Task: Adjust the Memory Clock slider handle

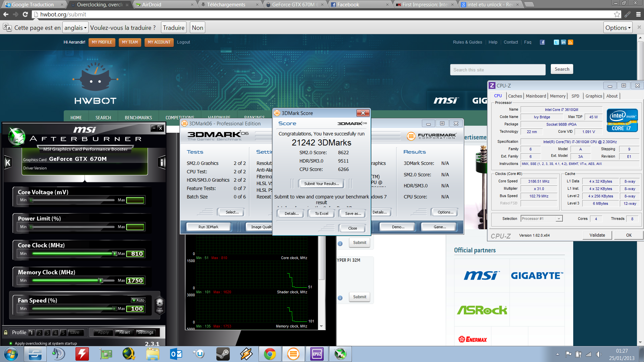Action: pyautogui.click(x=100, y=281)
